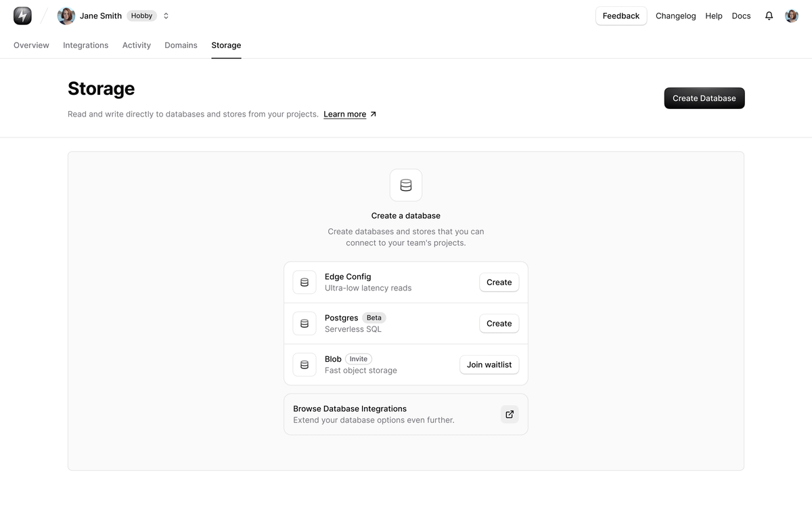Follow the Learn more link

(x=345, y=114)
